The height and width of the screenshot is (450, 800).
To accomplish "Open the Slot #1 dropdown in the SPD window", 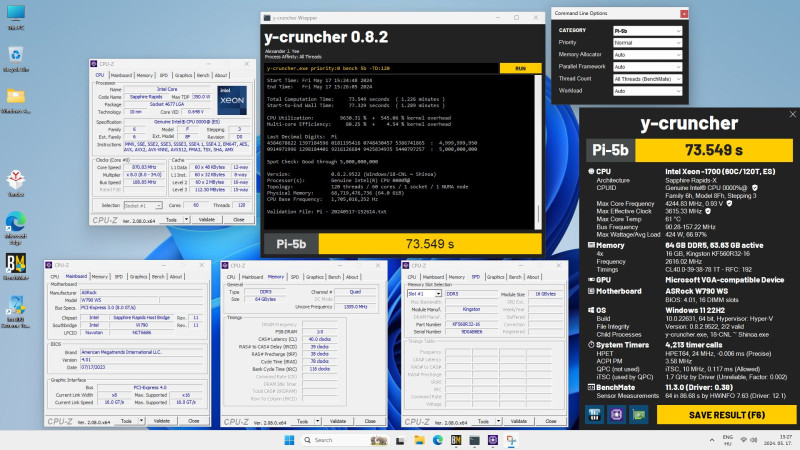I will click(x=424, y=294).
